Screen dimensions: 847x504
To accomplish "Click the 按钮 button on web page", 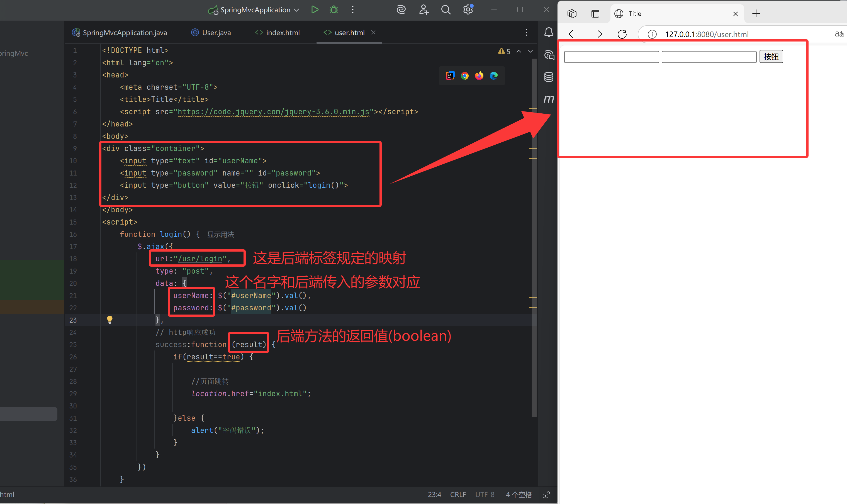I will 771,57.
